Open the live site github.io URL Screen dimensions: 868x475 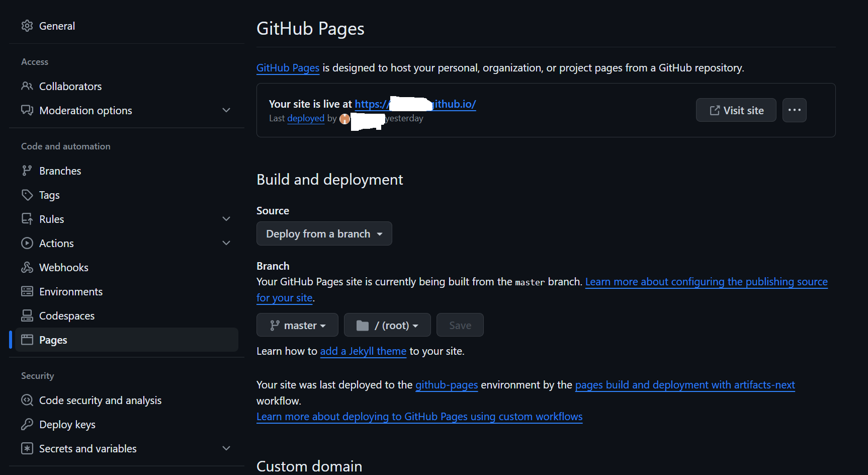click(x=415, y=104)
